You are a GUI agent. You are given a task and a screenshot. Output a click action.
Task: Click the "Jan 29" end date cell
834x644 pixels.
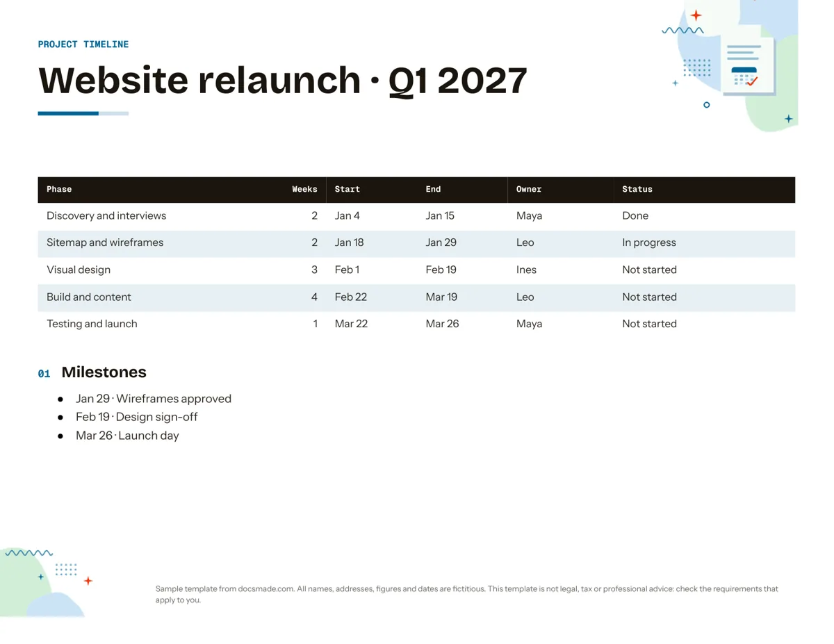pos(441,243)
